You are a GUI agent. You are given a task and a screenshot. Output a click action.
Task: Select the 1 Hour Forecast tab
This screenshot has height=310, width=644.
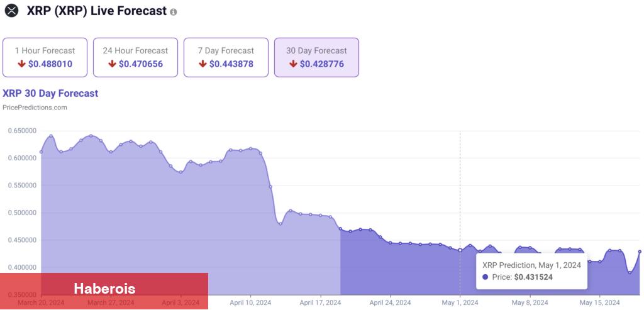coord(45,57)
